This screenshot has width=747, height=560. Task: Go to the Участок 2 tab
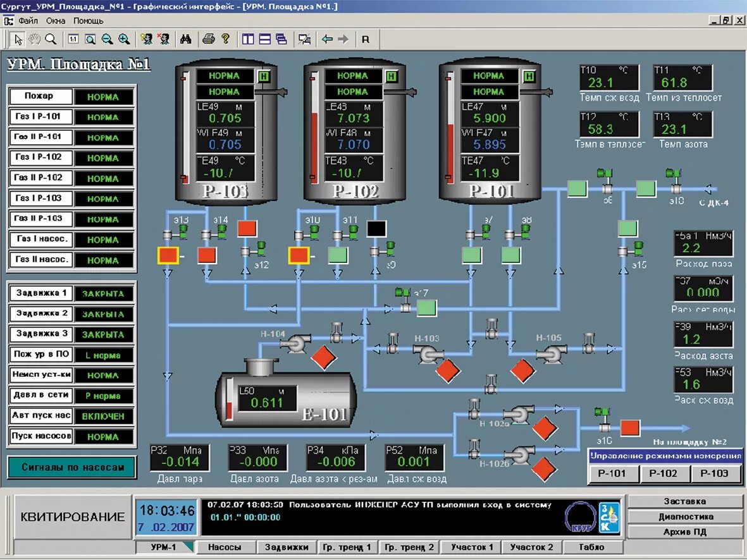(x=532, y=547)
